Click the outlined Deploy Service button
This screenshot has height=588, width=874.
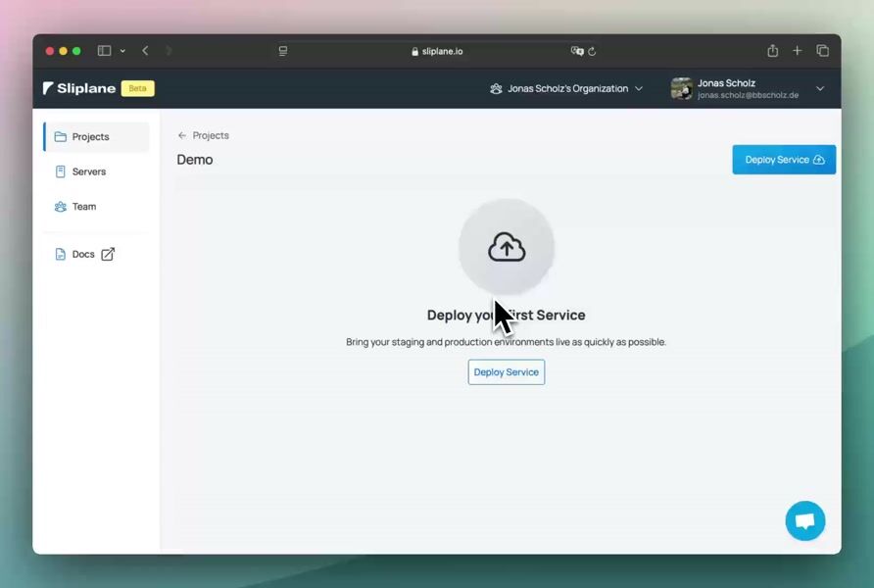coord(506,372)
